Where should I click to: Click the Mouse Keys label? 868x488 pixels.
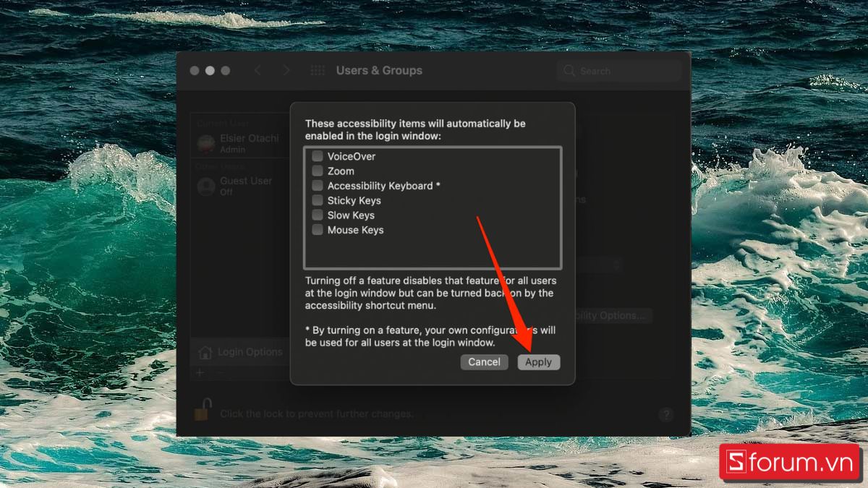pyautogui.click(x=355, y=230)
